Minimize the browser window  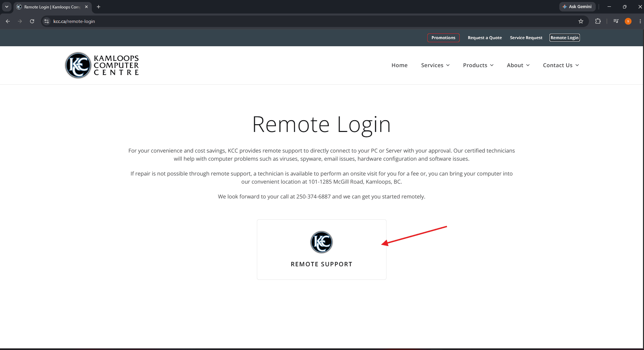point(609,7)
